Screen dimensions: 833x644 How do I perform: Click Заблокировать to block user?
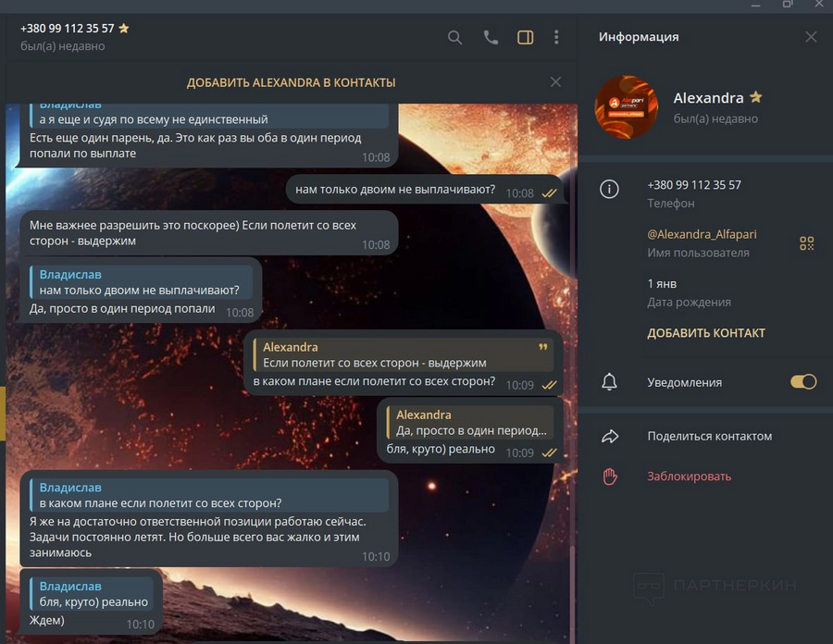[689, 477]
